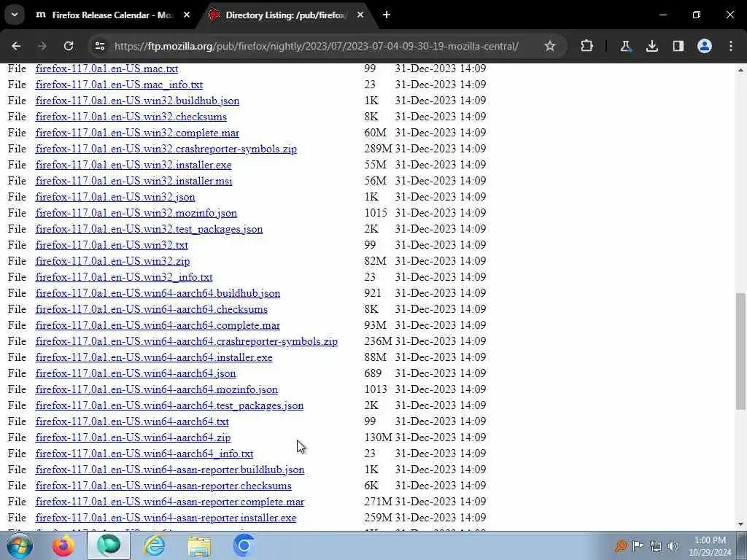The height and width of the screenshot is (560, 747).
Task: Toggle the side panel icon
Action: [678, 46]
